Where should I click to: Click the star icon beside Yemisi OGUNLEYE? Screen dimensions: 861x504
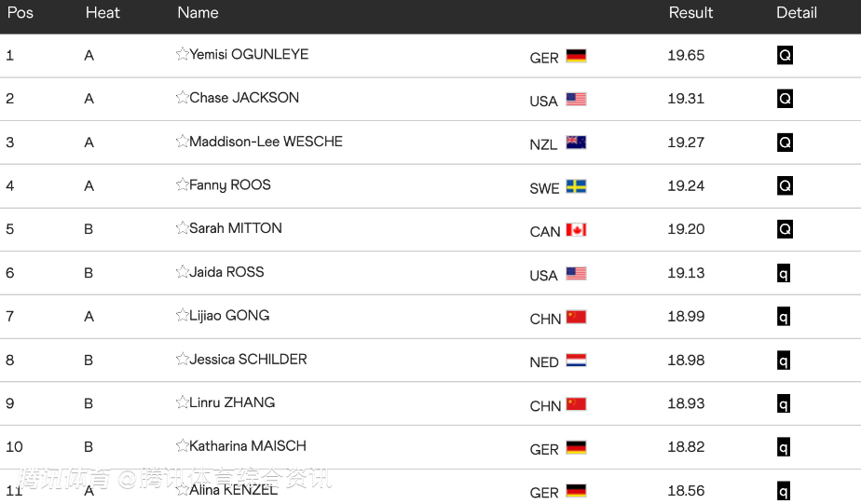pyautogui.click(x=183, y=54)
